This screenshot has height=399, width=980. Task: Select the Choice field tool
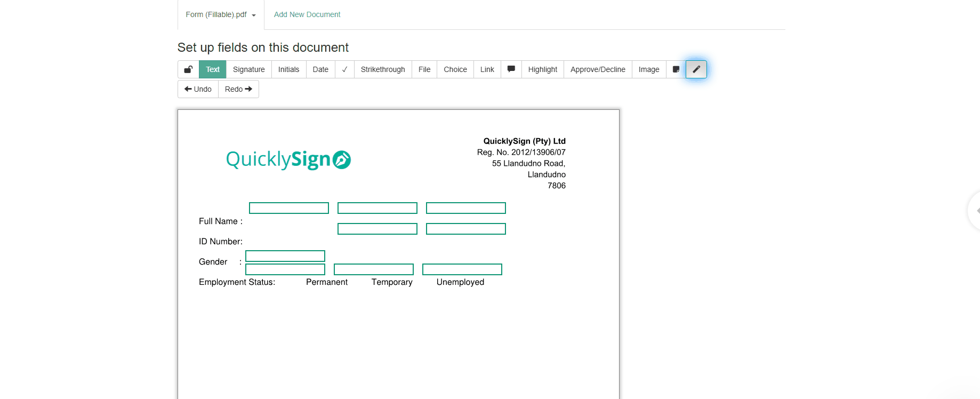click(455, 69)
